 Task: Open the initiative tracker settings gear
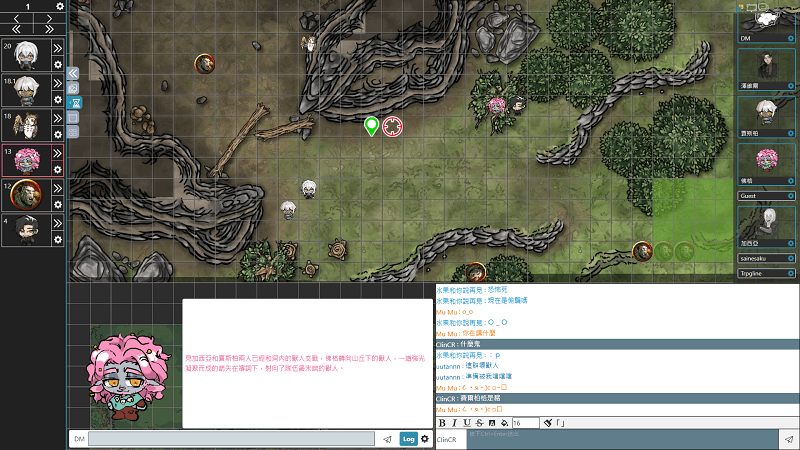coord(60,7)
